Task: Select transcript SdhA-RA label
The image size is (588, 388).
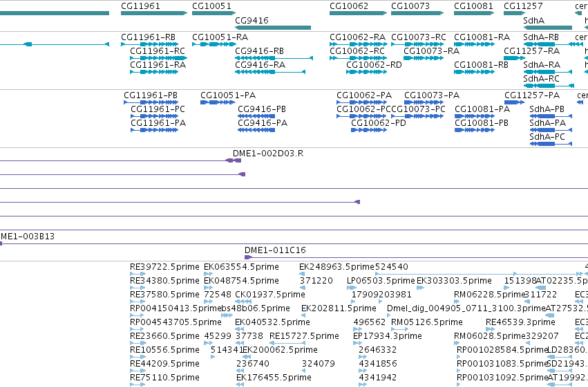Action: click(x=542, y=65)
